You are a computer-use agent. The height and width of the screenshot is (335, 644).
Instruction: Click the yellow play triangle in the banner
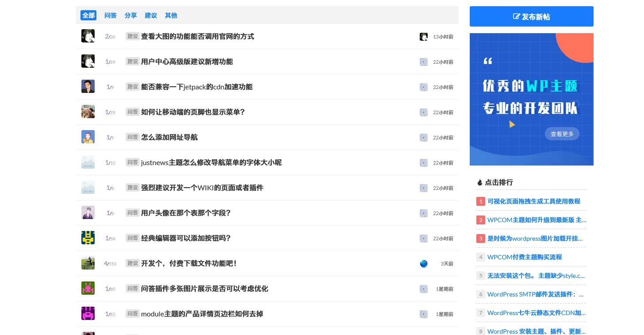tap(512, 124)
